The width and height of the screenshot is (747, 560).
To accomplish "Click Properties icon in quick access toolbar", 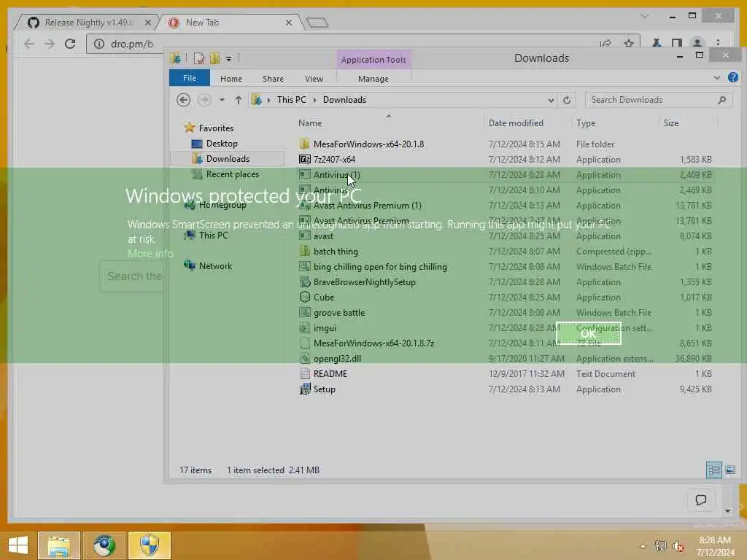I will pos(199,58).
